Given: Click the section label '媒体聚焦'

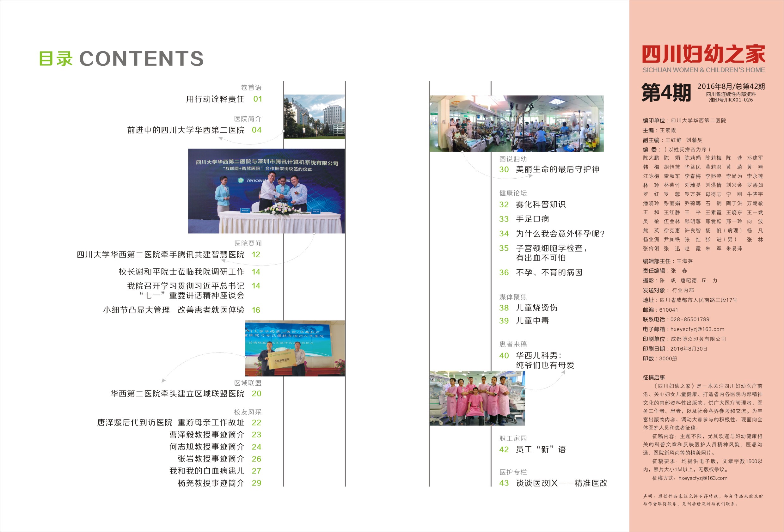Looking at the screenshot, I should click(x=513, y=297).
